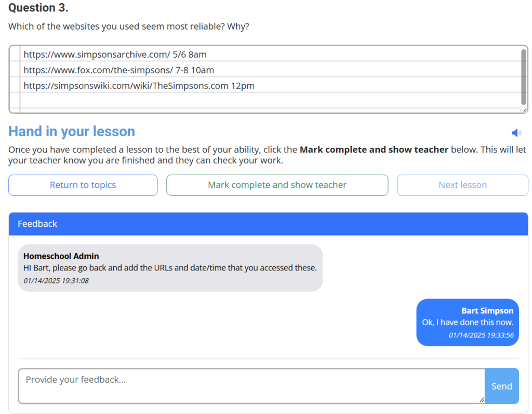Grab the answer box resize handle
This screenshot has width=532, height=414.
(x=525, y=110)
